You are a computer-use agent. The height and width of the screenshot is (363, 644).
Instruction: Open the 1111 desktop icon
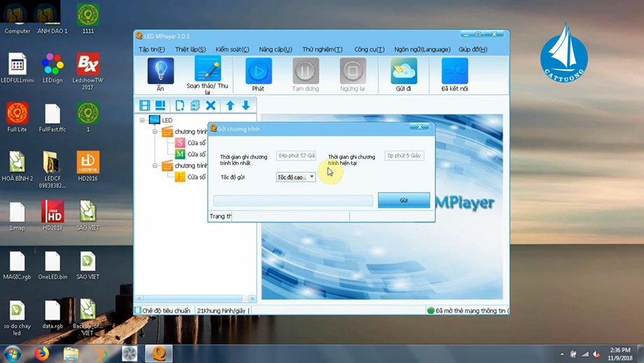[x=88, y=18]
